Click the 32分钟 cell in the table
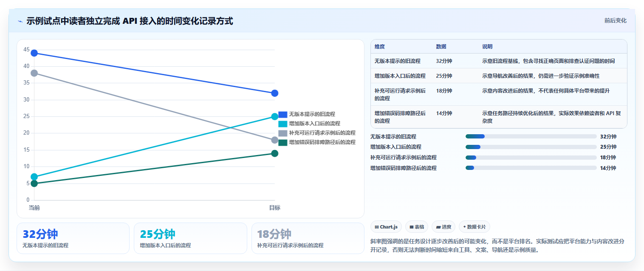Image resolution: width=644 pixels, height=271 pixels. [x=444, y=61]
